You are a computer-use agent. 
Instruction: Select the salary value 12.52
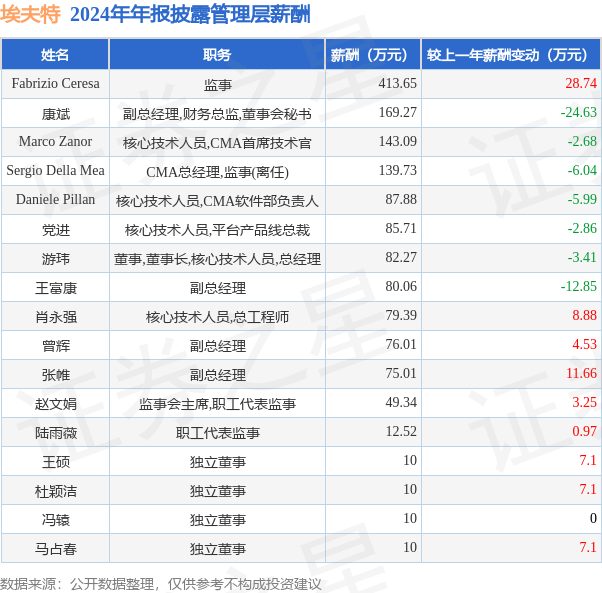[x=401, y=431]
